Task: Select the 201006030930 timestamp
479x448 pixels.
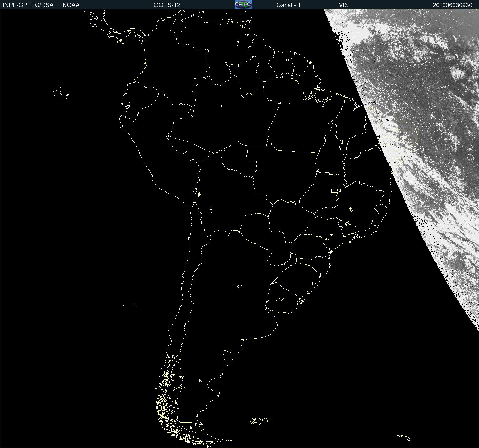Action: [453, 5]
